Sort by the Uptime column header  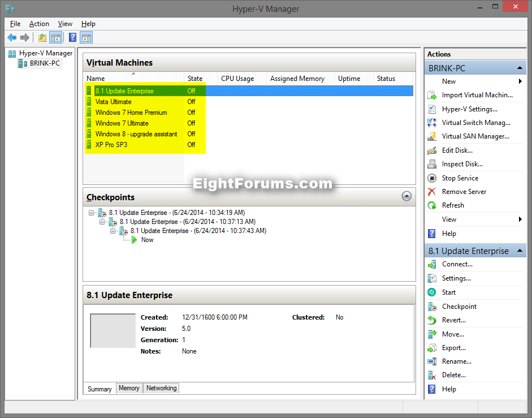pos(353,79)
